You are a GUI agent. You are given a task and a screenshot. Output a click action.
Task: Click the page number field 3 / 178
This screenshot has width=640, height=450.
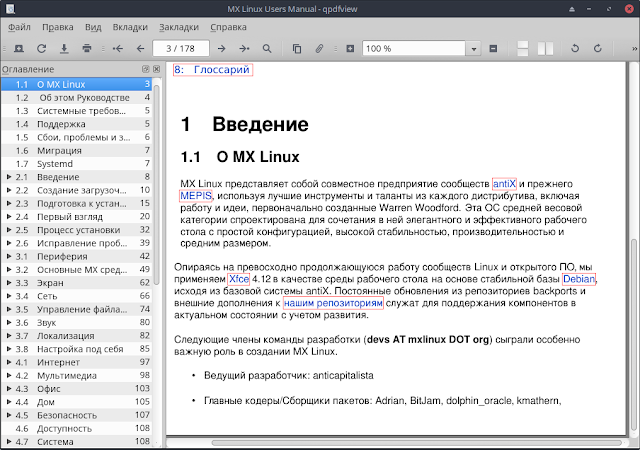(x=181, y=49)
